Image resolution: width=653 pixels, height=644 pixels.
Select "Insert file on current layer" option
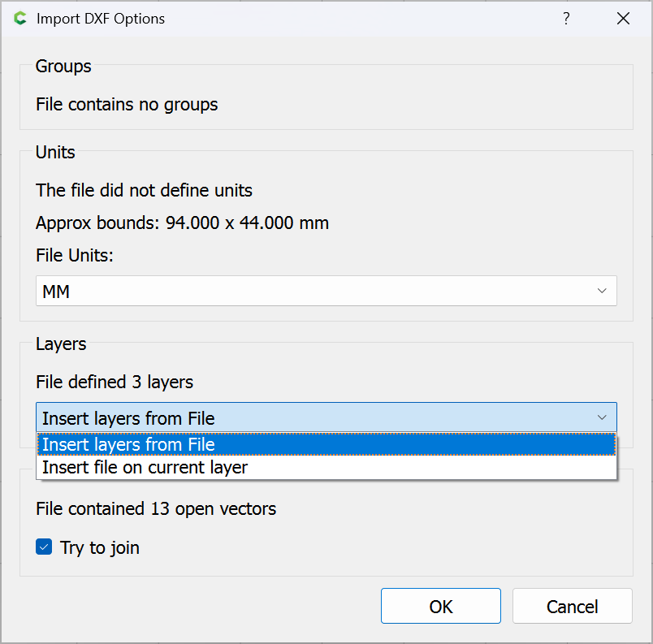[x=145, y=467]
